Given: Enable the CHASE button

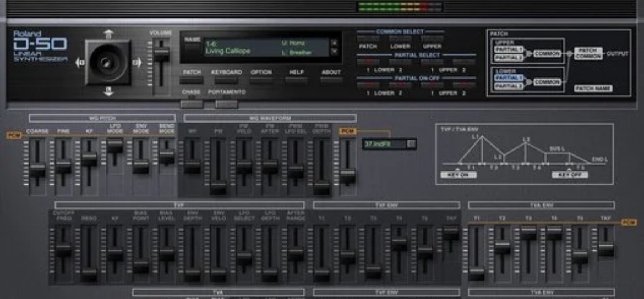Looking at the screenshot, I should coord(192,104).
